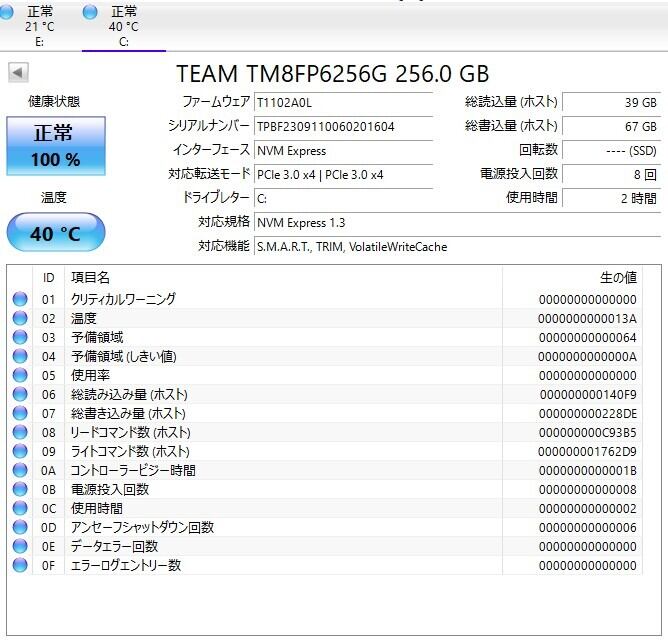Screen dimensions: 668x641
Task: Click the serial number field
Action: (342, 126)
